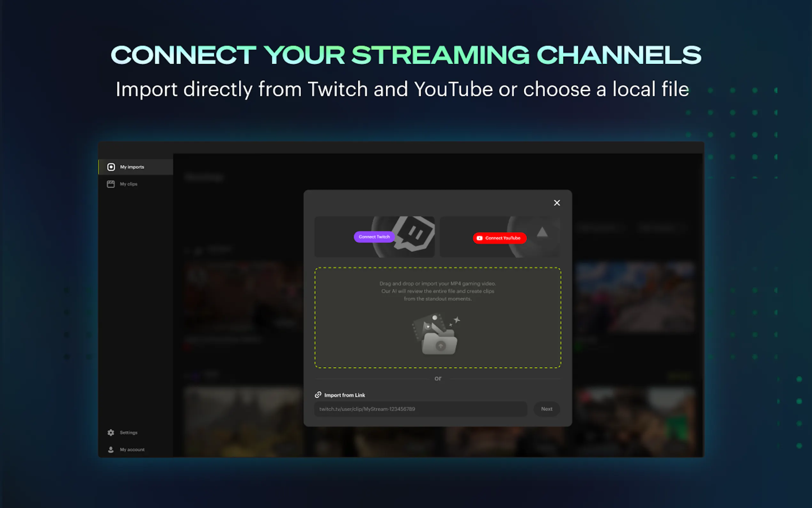
Task: Go to the My account label
Action: click(132, 449)
